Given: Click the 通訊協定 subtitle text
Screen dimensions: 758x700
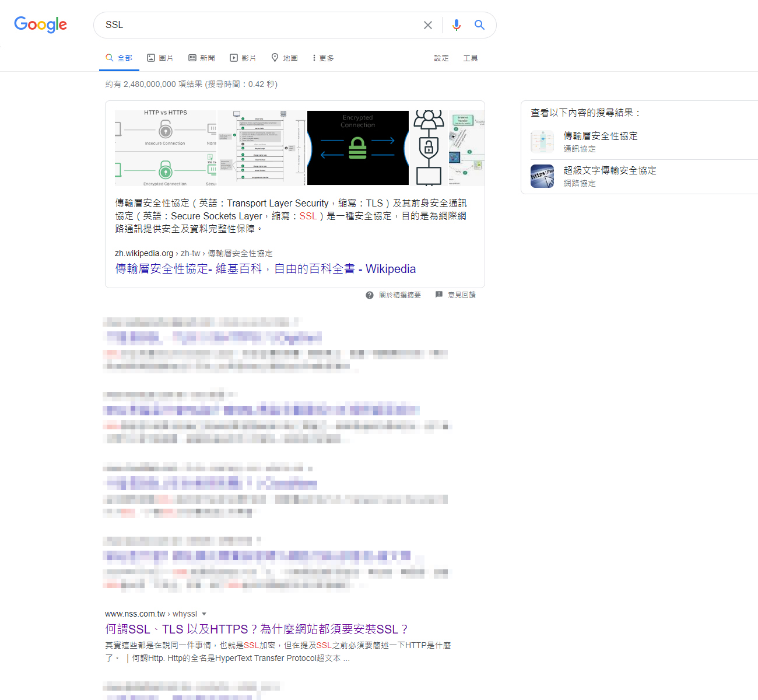Looking at the screenshot, I should click(580, 149).
